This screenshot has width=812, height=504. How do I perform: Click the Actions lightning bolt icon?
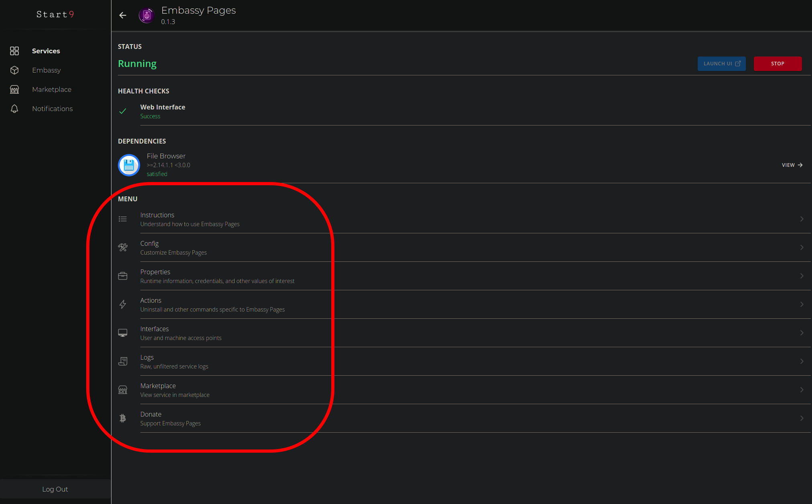[x=123, y=304]
